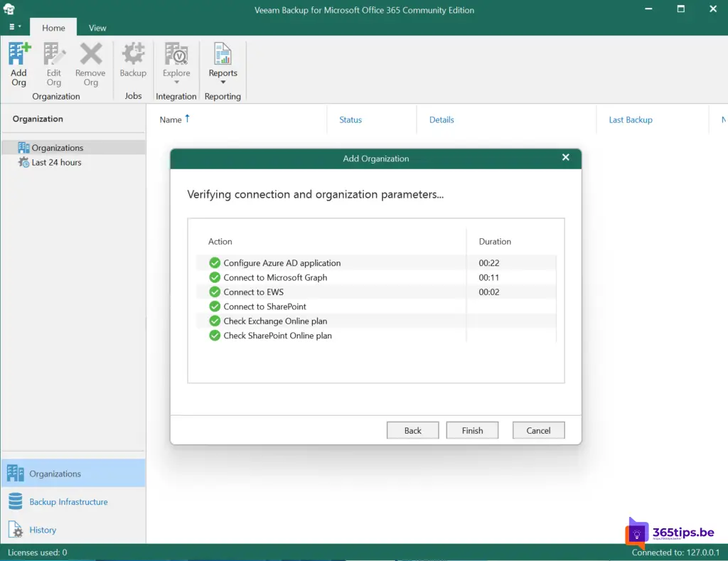Switch to the View ribbon tab
The width and height of the screenshot is (728, 561).
pos(97,28)
